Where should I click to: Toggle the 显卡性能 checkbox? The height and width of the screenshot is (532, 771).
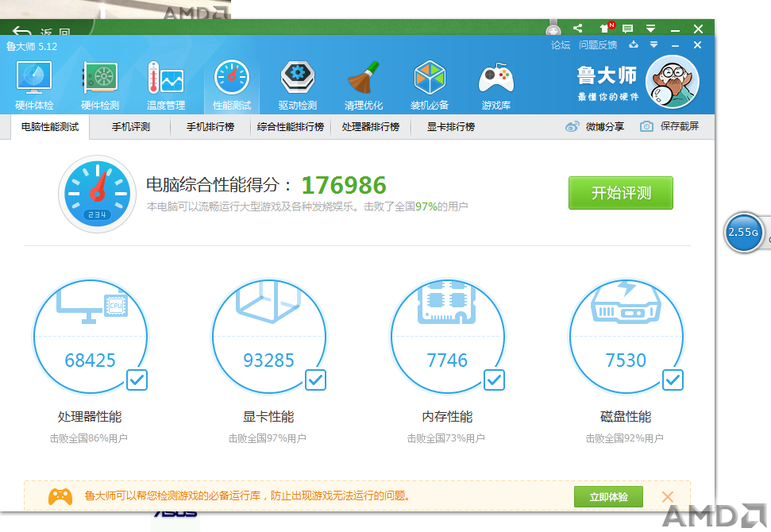click(315, 380)
